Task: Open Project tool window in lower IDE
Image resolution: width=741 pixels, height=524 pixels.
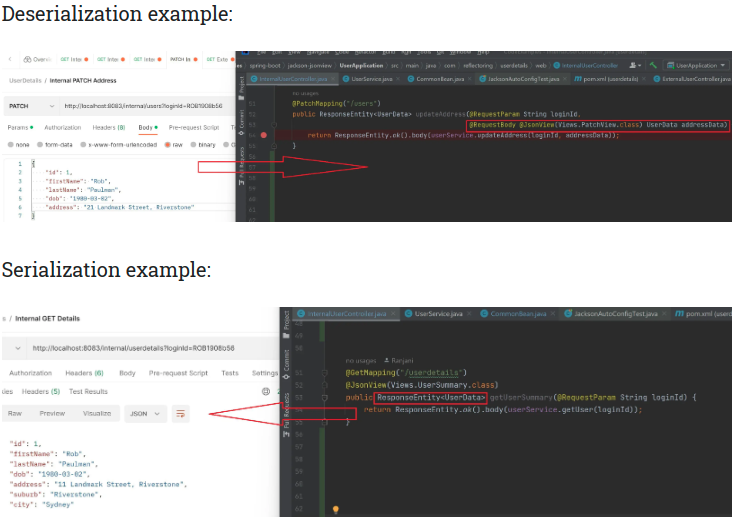Action: 286,325
